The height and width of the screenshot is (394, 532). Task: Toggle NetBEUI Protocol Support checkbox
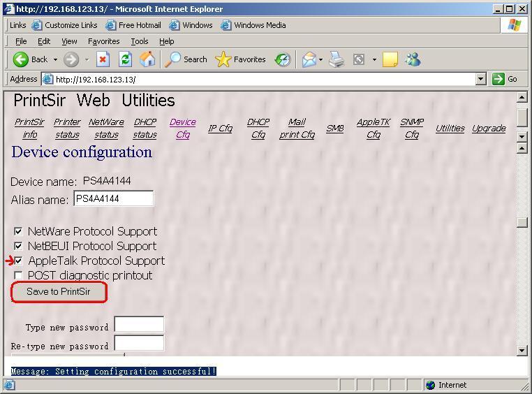coord(18,246)
